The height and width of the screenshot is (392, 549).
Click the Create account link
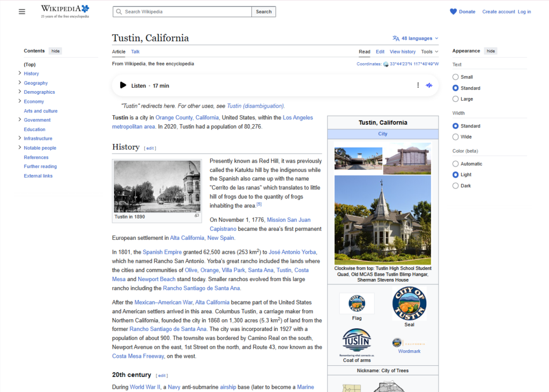coord(499,12)
